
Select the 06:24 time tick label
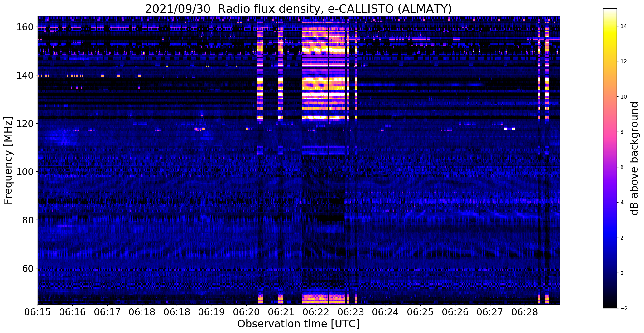(x=386, y=313)
